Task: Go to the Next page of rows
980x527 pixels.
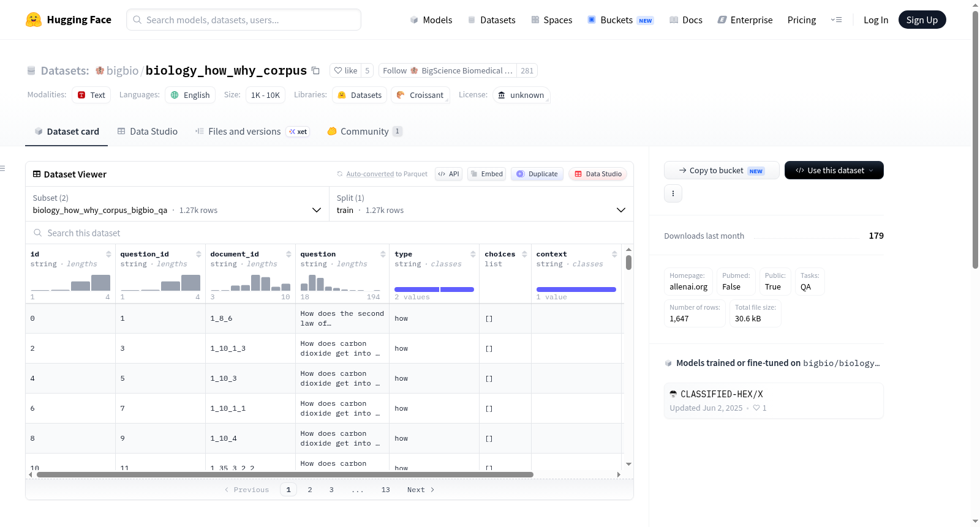Action: 421,490
